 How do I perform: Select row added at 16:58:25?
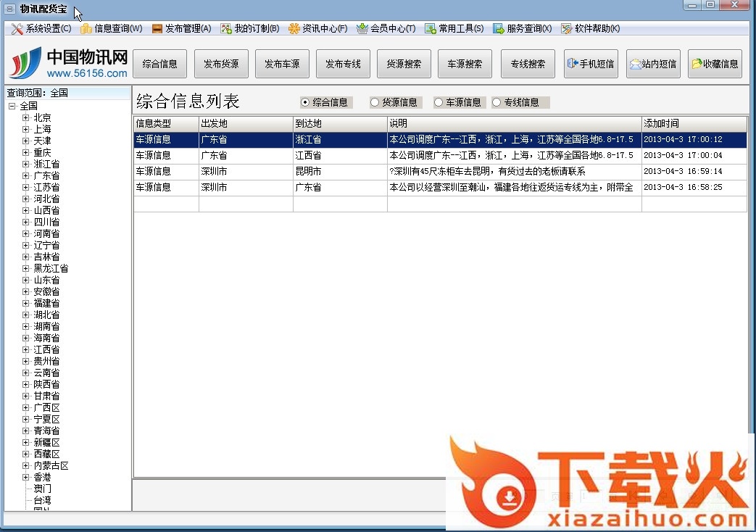pyautogui.click(x=440, y=187)
